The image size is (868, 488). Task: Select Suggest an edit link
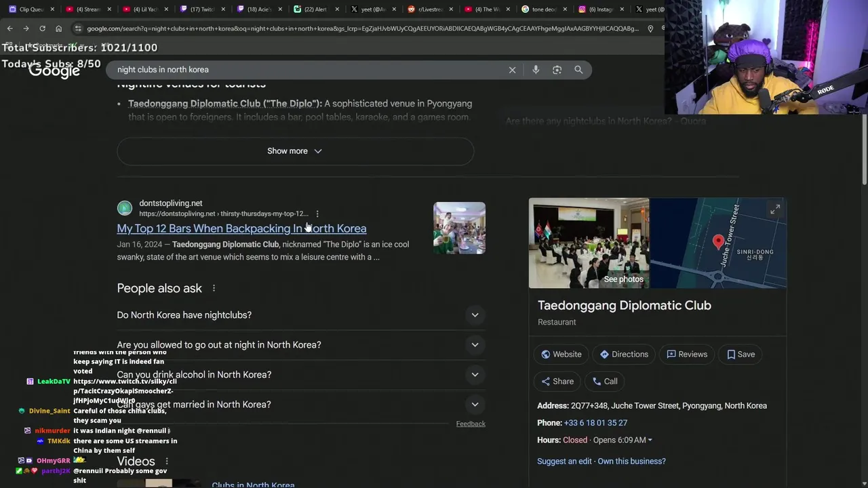[564, 462]
